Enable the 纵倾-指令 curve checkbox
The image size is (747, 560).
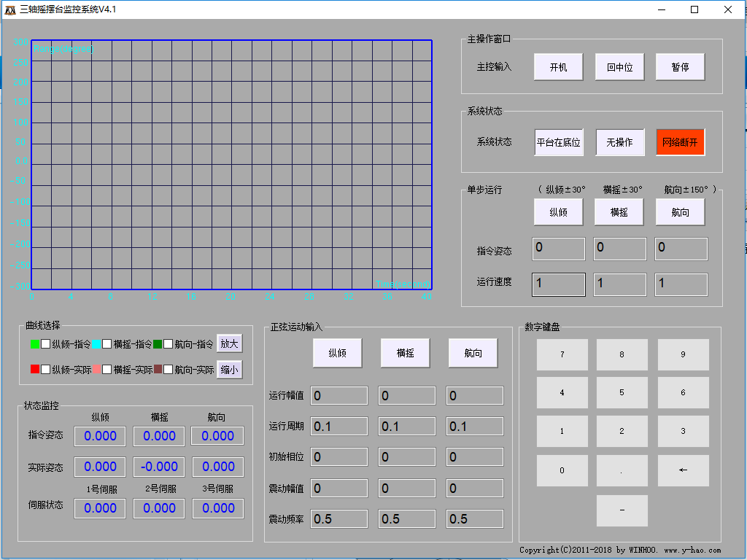click(45, 344)
